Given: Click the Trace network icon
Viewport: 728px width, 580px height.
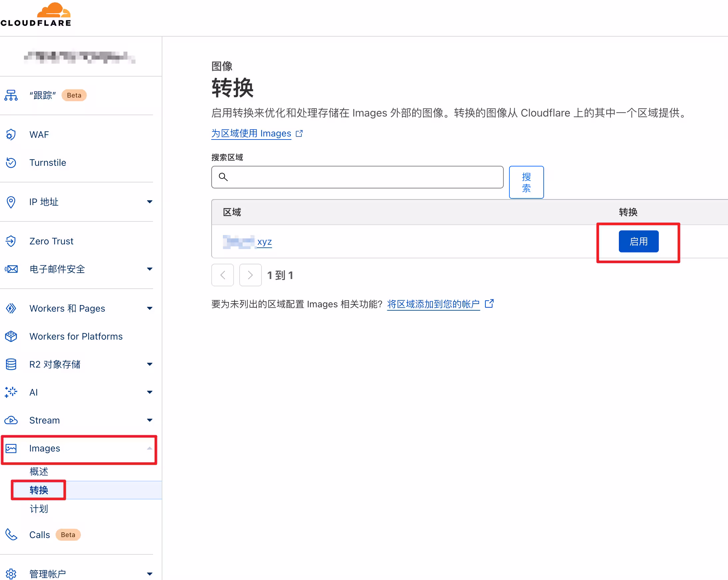Looking at the screenshot, I should [11, 95].
